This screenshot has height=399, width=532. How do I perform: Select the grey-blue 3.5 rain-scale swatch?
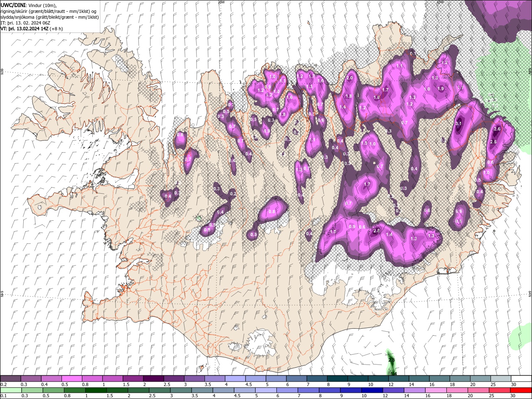coord(201,390)
